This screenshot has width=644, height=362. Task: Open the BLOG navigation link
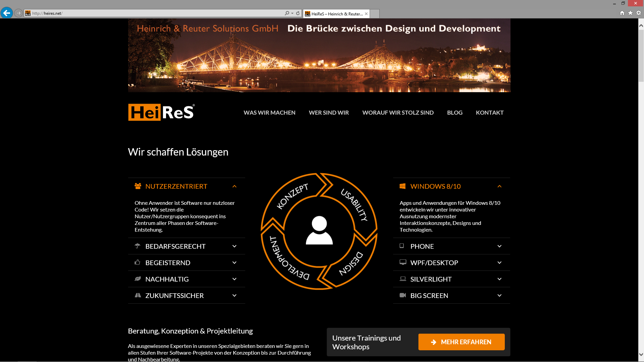pyautogui.click(x=454, y=113)
